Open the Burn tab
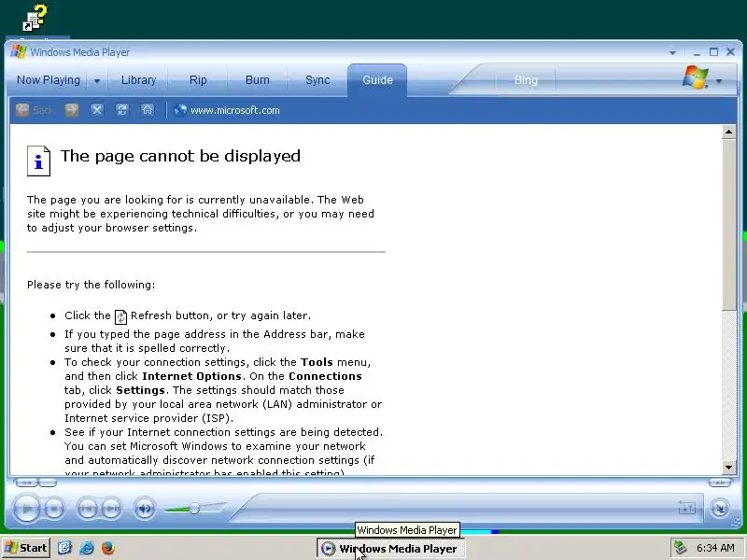 258,80
